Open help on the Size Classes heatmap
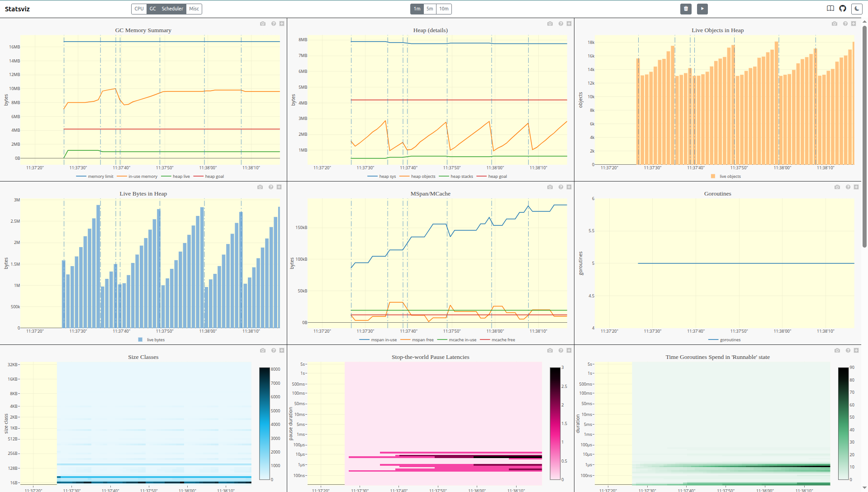 click(x=273, y=350)
